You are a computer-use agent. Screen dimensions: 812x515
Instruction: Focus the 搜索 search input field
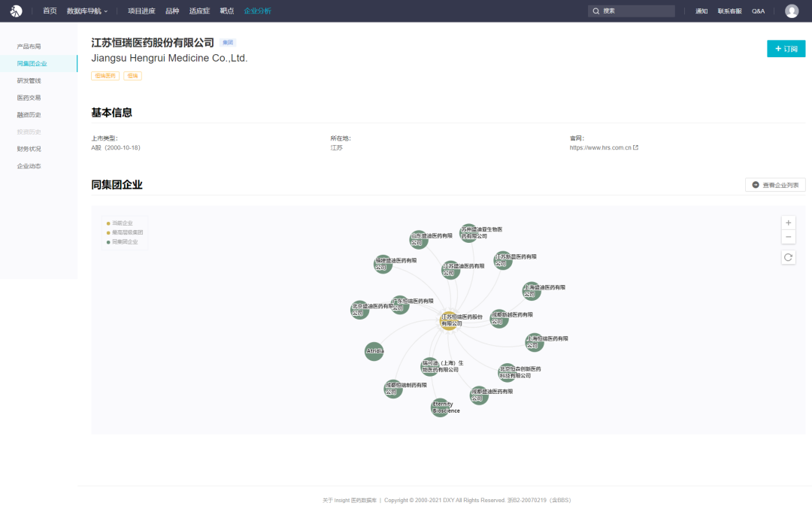(x=632, y=11)
